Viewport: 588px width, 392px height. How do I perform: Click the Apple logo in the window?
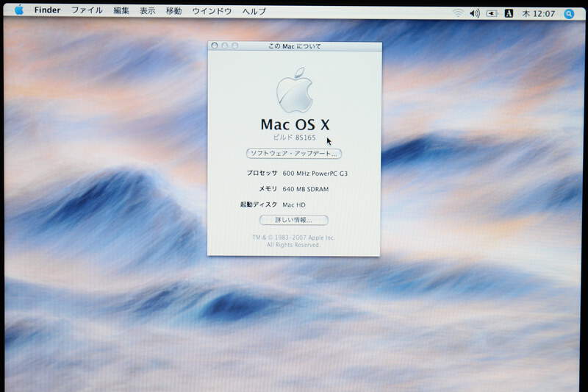click(295, 90)
